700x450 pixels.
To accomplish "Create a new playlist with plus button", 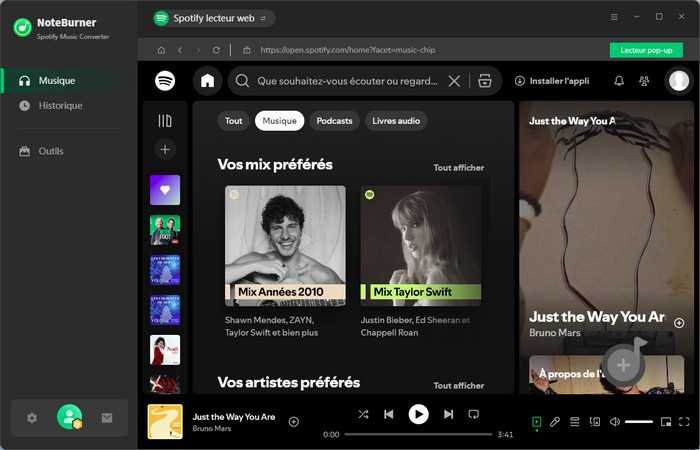I will (x=165, y=150).
